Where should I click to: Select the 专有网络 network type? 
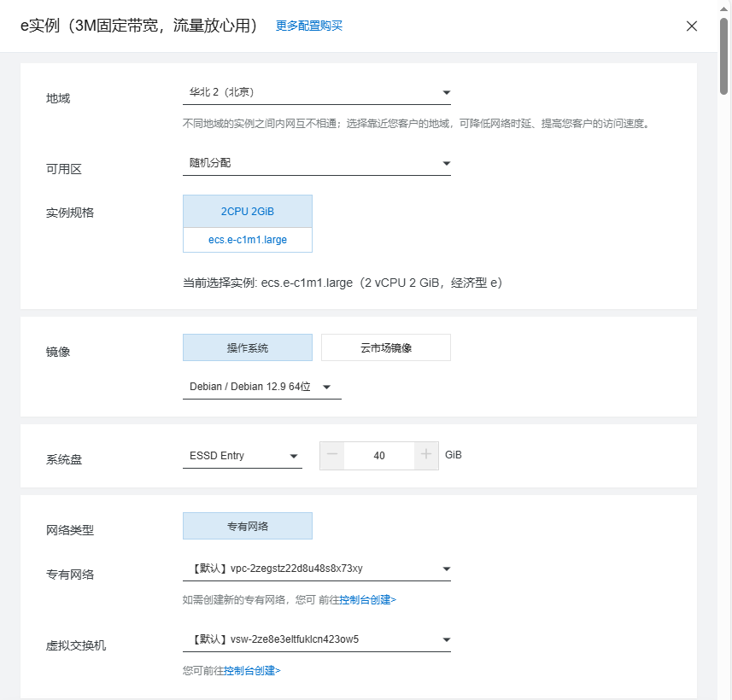click(x=247, y=525)
